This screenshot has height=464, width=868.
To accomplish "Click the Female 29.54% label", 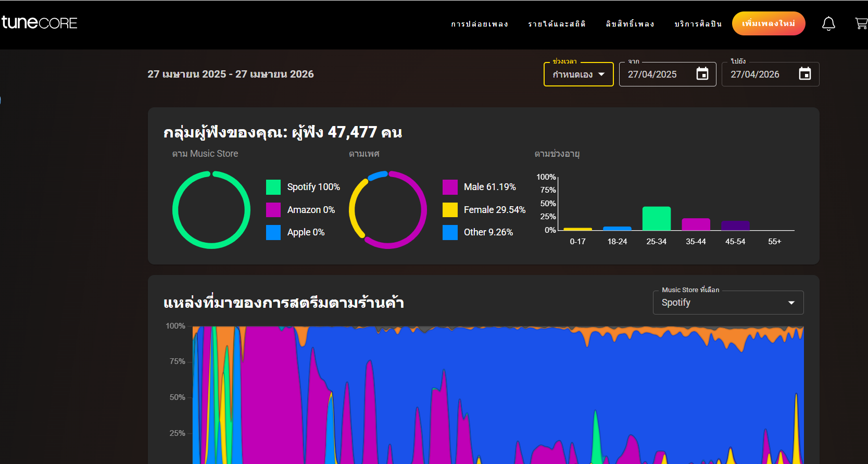I will pos(495,210).
